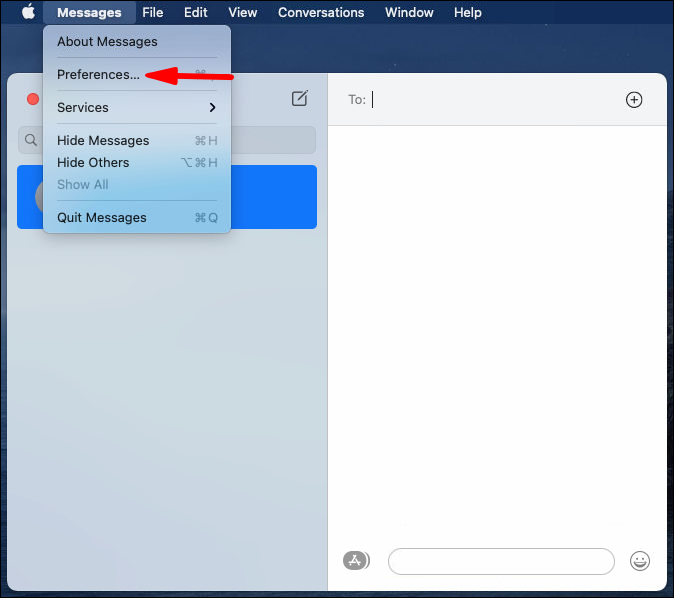This screenshot has width=674, height=598.
Task: Open the Edit menu
Action: click(x=196, y=12)
